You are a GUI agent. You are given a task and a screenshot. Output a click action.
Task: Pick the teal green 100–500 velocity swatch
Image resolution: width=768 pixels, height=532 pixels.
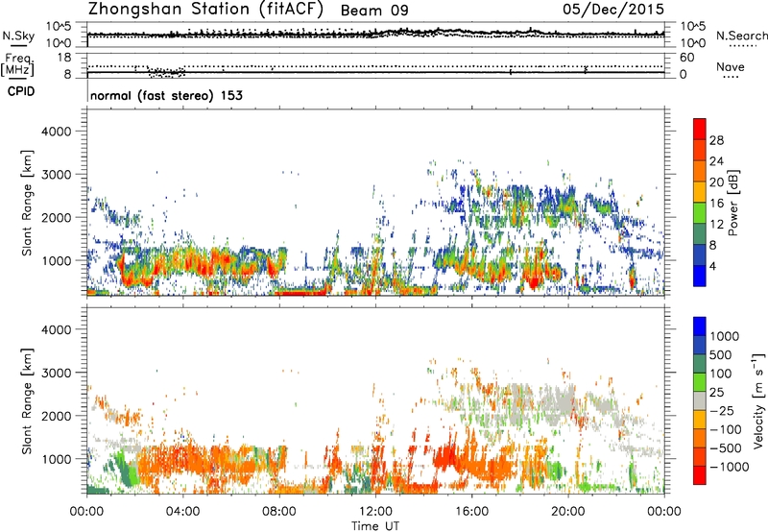(x=700, y=364)
